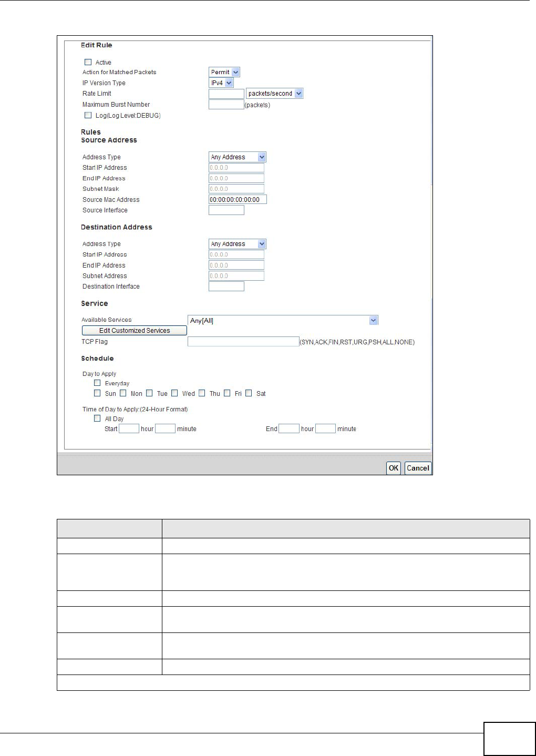Check the Everyday schedule checkbox
The height and width of the screenshot is (756, 536).
97,383
